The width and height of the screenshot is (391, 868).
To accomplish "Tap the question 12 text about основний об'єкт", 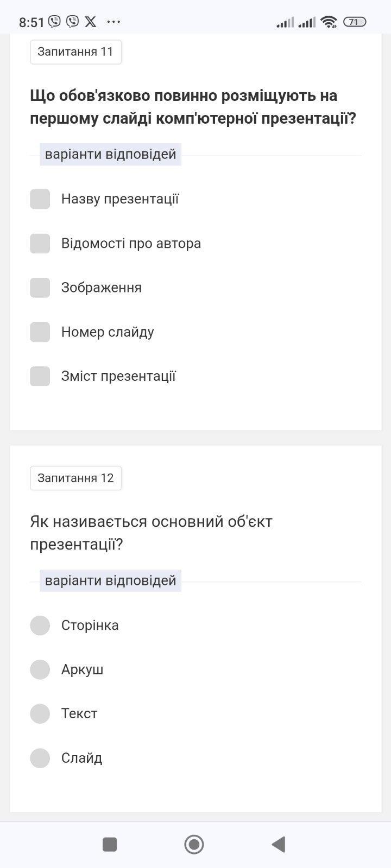I will tap(151, 533).
